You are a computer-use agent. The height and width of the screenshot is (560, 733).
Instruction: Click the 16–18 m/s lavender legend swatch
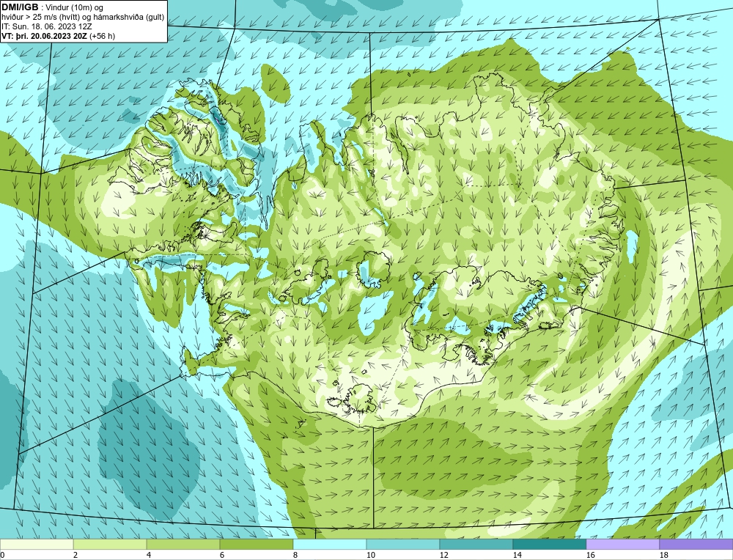622,544
